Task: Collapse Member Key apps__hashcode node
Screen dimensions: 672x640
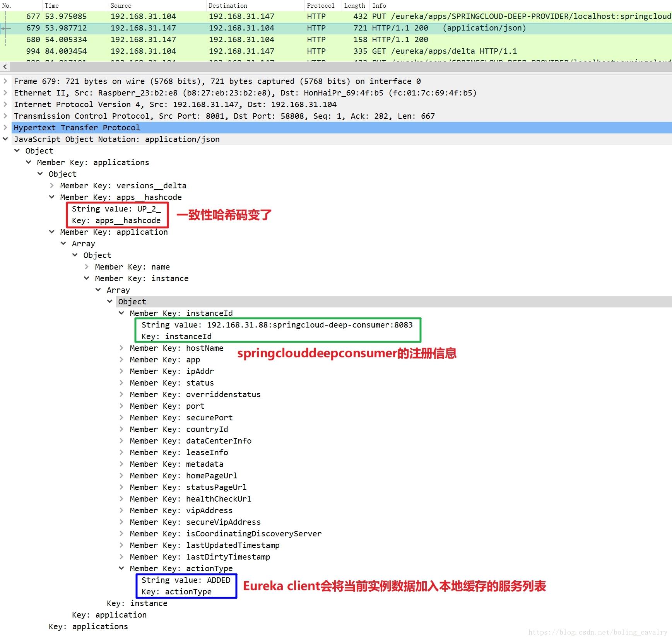Action: pyautogui.click(x=52, y=197)
